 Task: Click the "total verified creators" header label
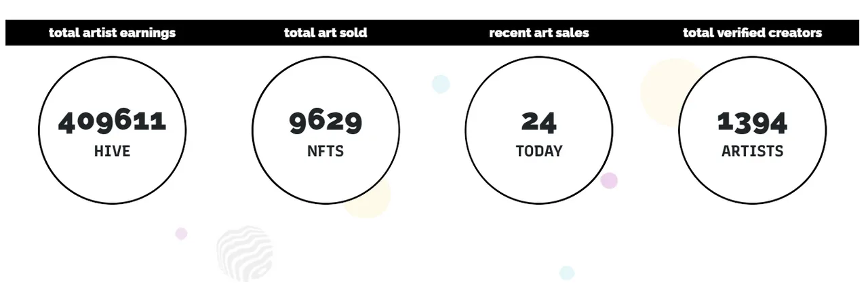(752, 33)
